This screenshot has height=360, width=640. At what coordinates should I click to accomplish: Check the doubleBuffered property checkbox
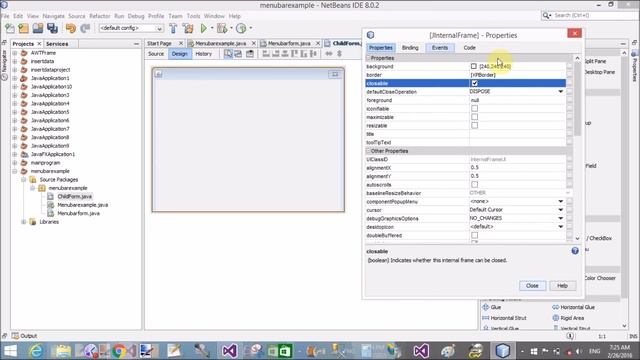[474, 236]
